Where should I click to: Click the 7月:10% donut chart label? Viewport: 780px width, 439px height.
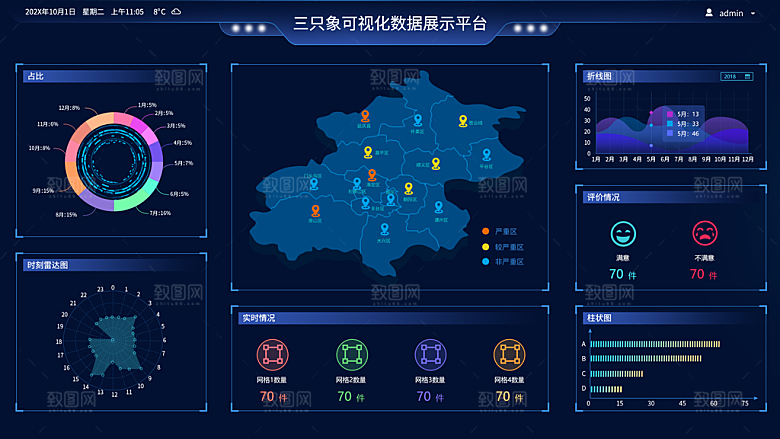tap(160, 213)
